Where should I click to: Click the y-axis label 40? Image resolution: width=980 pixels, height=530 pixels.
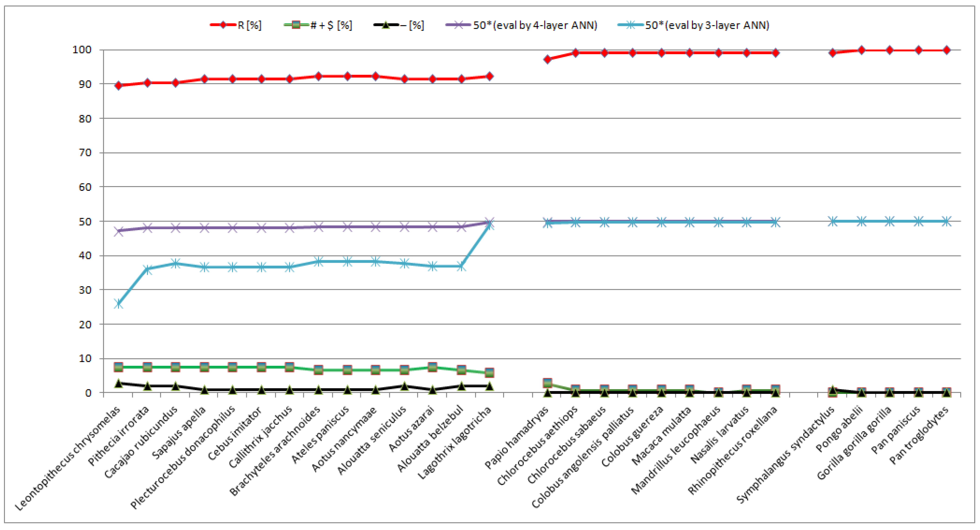(85, 255)
